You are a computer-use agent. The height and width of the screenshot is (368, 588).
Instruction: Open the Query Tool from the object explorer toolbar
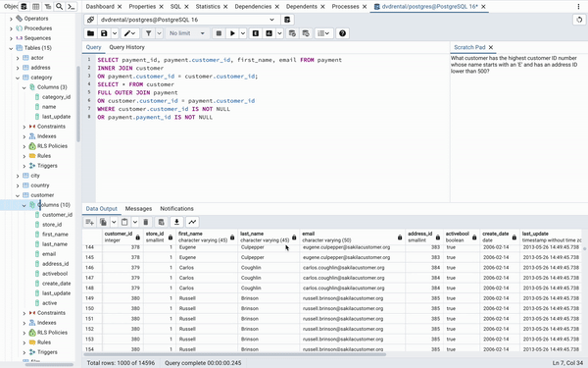24,7
